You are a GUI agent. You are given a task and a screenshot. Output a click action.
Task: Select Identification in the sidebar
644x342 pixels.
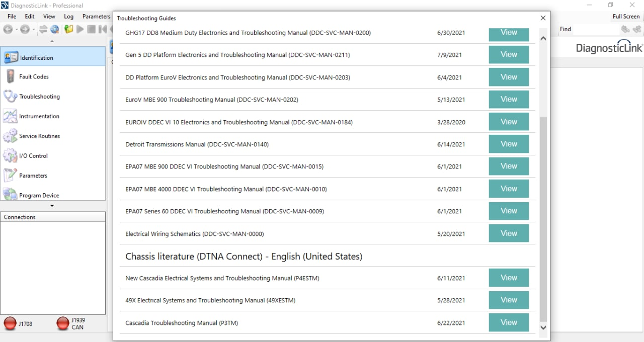(53, 57)
